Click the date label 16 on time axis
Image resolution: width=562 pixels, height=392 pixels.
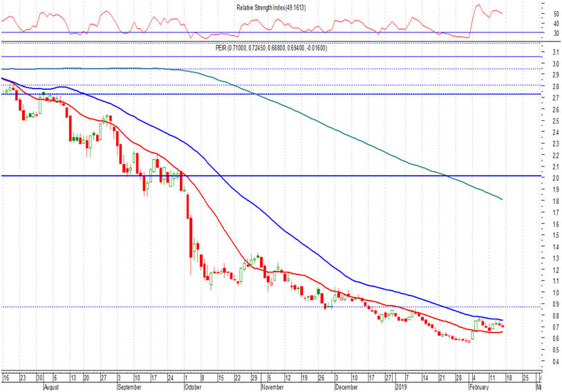6,378
